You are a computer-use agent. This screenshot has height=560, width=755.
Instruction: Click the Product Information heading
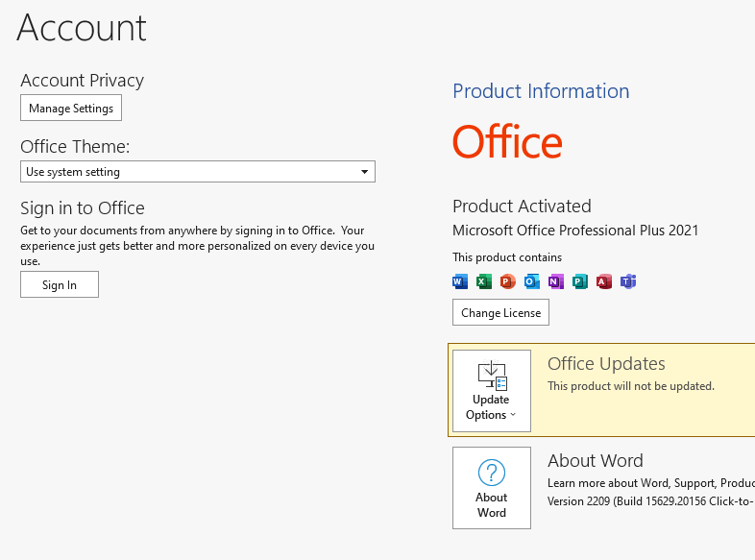[541, 91]
